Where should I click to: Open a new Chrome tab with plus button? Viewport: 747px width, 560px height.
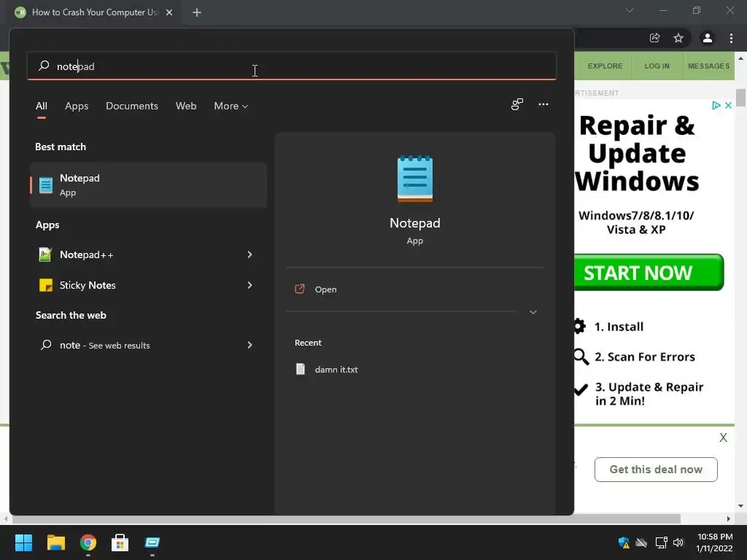pyautogui.click(x=197, y=12)
